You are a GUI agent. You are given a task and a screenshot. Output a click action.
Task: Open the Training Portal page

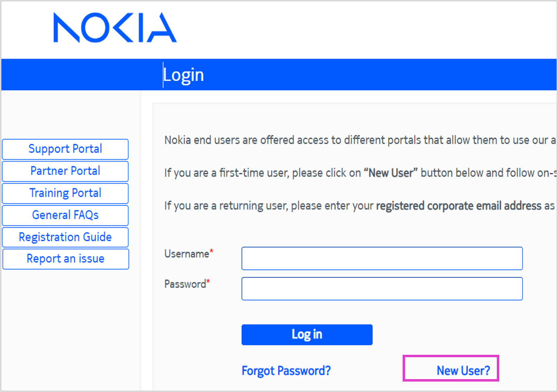click(x=65, y=193)
